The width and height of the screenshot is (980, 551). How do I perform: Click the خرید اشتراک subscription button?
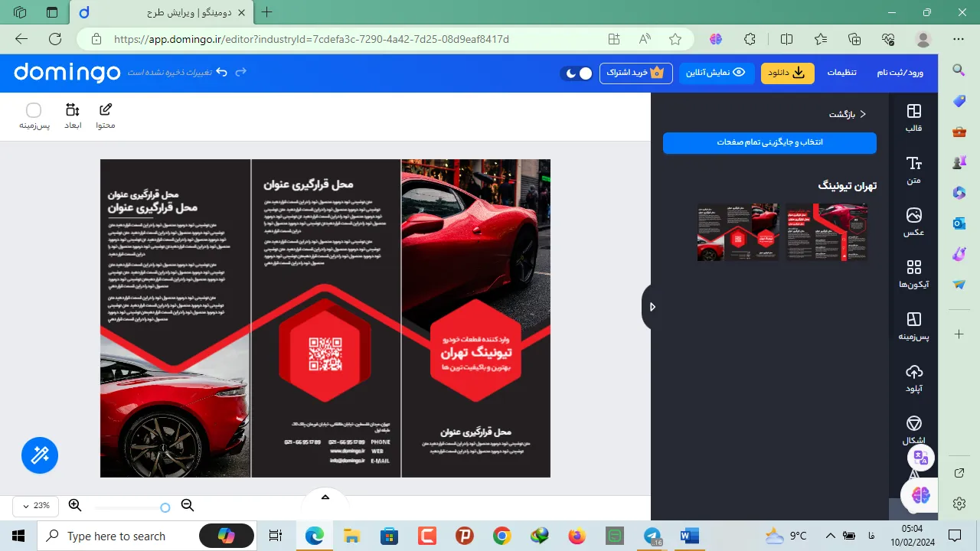coord(635,73)
